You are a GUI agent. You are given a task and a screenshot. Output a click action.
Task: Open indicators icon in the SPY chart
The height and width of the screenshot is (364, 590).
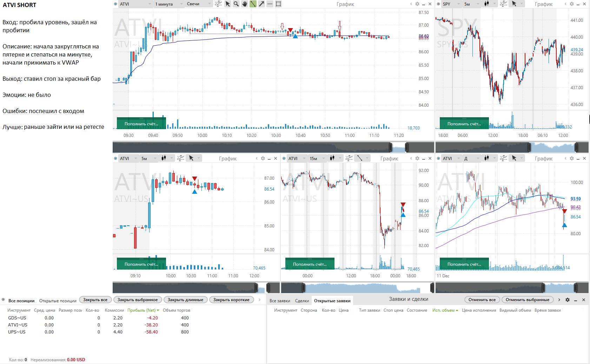tap(503, 4)
